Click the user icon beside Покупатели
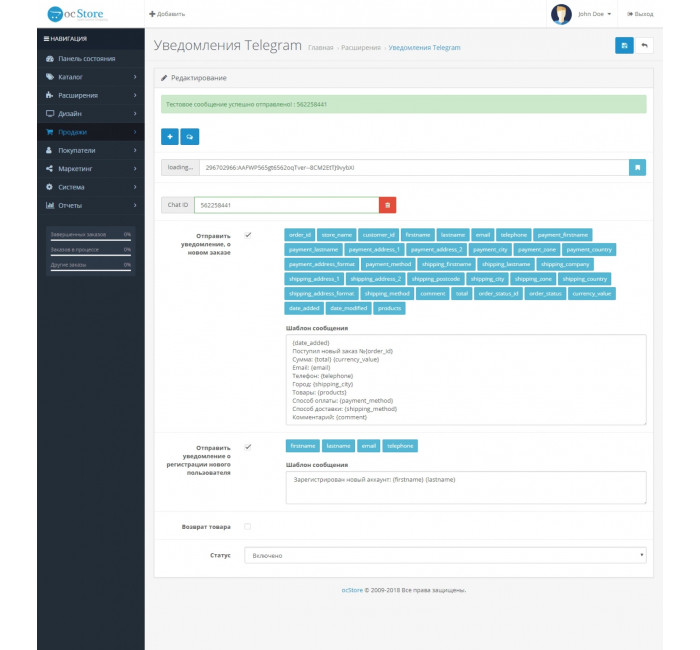 pyautogui.click(x=49, y=150)
